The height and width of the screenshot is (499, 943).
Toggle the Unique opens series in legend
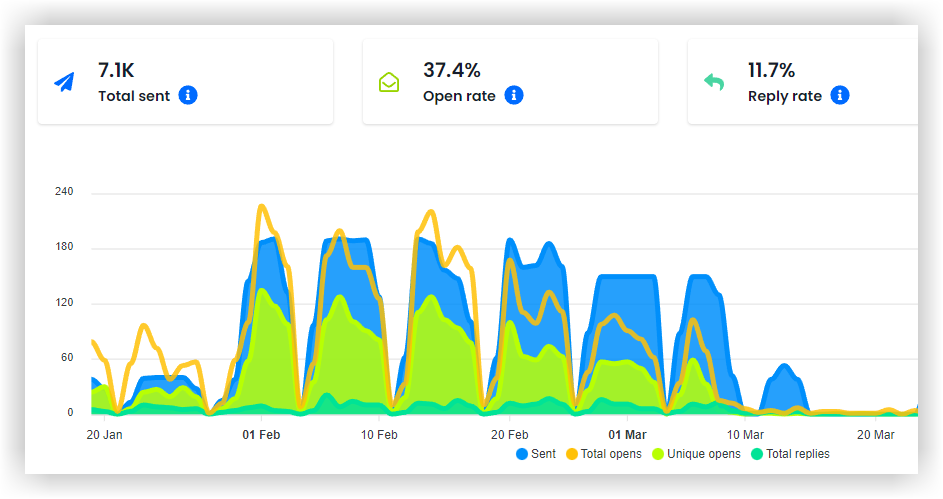[703, 454]
